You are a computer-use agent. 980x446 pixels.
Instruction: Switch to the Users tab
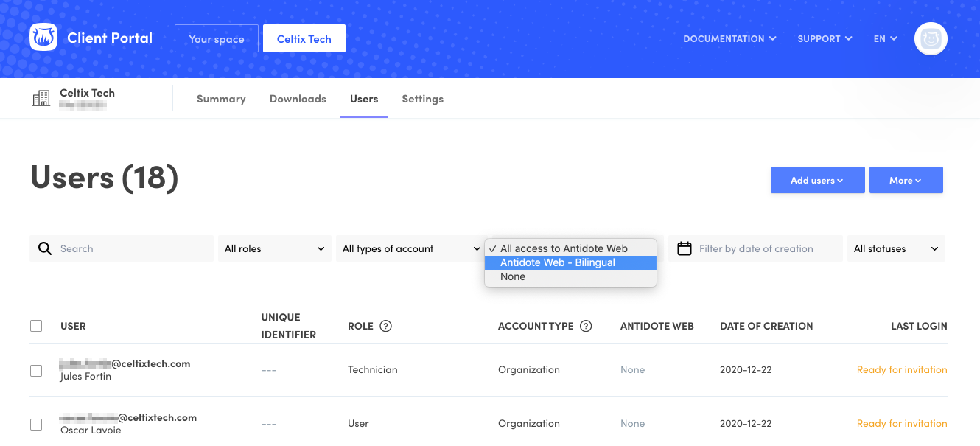coord(364,99)
